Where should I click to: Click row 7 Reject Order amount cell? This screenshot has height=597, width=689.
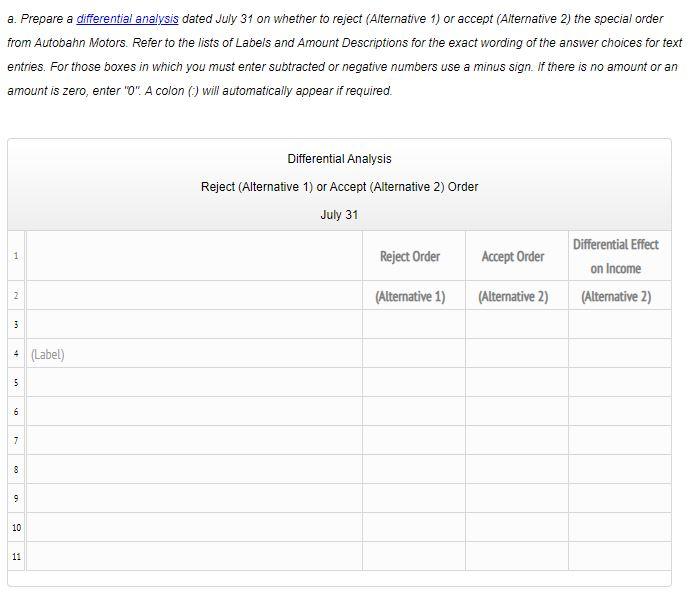coord(414,441)
